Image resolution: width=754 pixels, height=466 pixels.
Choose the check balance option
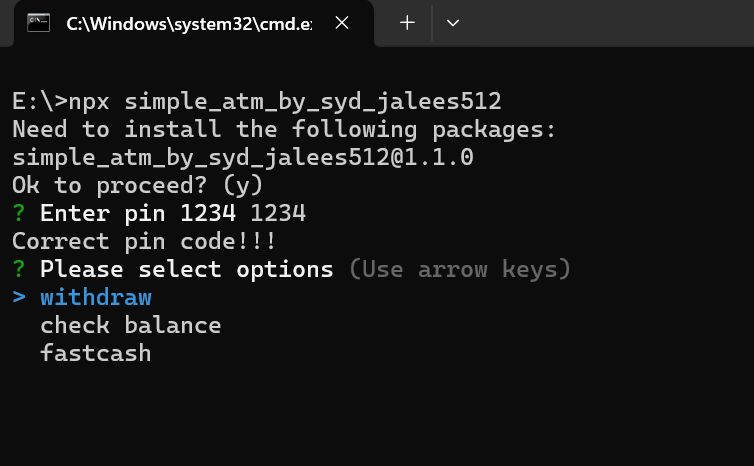pyautogui.click(x=130, y=325)
